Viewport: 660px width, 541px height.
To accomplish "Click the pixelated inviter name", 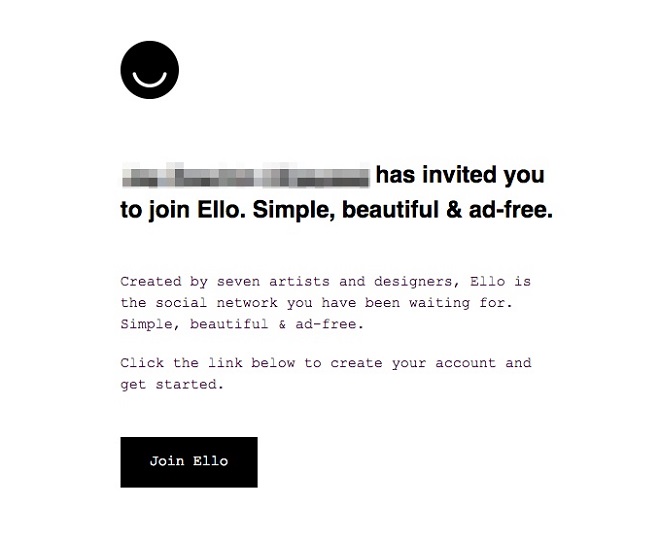I will point(246,175).
